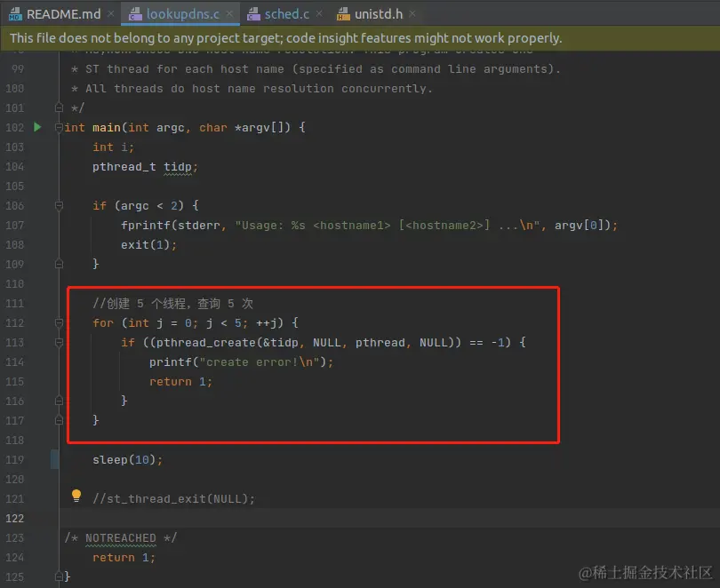Viewport: 720px width, 588px height.
Task: Close the lookupdns.c tab
Action: click(x=229, y=14)
